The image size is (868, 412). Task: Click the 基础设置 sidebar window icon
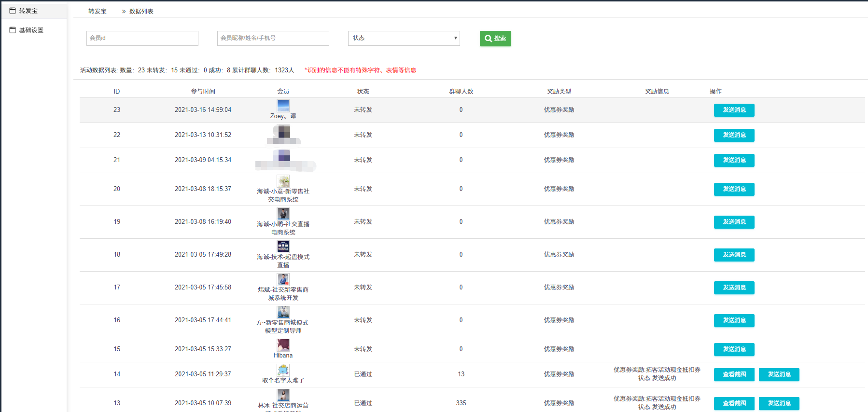[x=13, y=30]
